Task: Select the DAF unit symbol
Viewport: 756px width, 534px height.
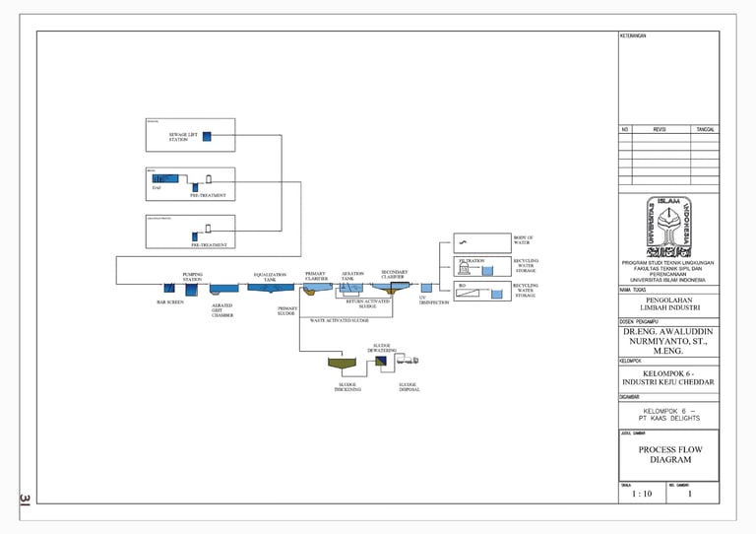Action: (165, 178)
